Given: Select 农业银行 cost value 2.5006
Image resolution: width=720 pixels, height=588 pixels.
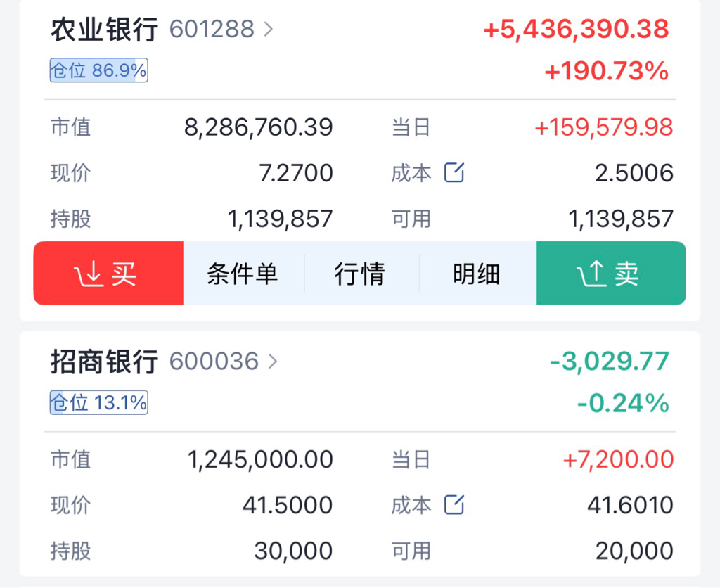Looking at the screenshot, I should point(634,173).
